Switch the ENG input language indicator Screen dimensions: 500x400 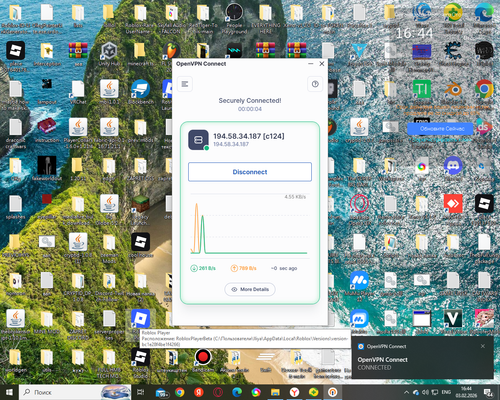point(446,392)
